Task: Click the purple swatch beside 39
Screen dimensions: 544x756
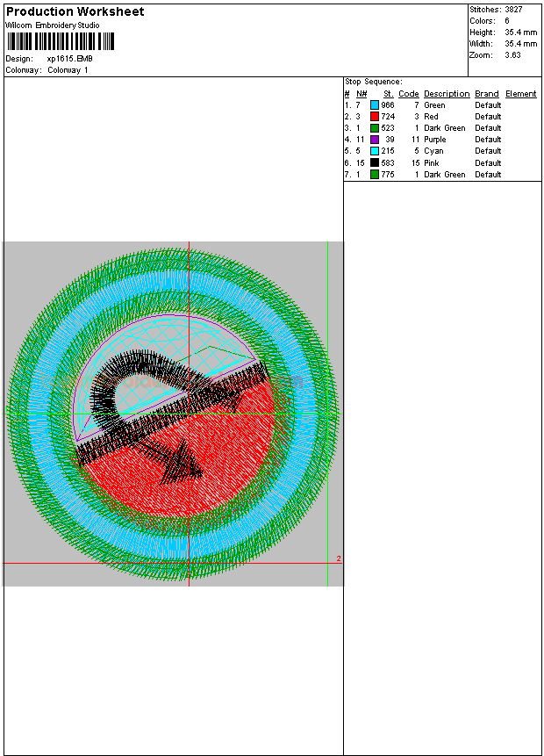Action: [375, 140]
